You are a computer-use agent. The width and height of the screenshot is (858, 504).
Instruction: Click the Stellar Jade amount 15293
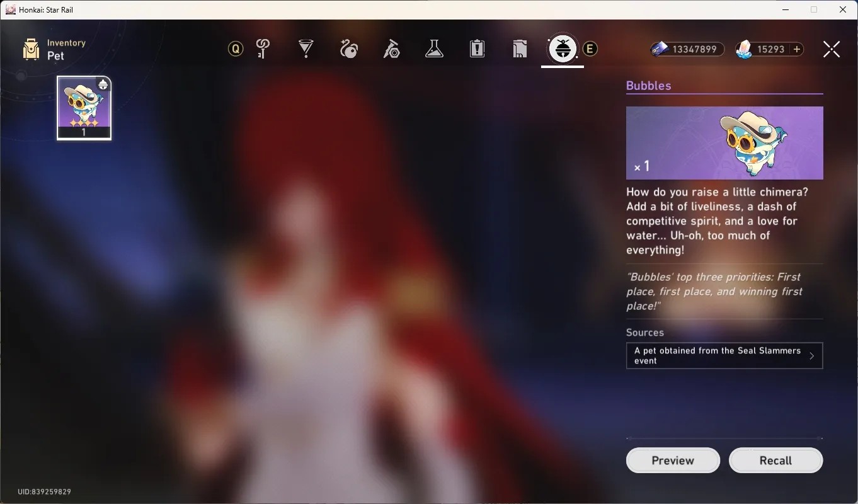(x=771, y=49)
